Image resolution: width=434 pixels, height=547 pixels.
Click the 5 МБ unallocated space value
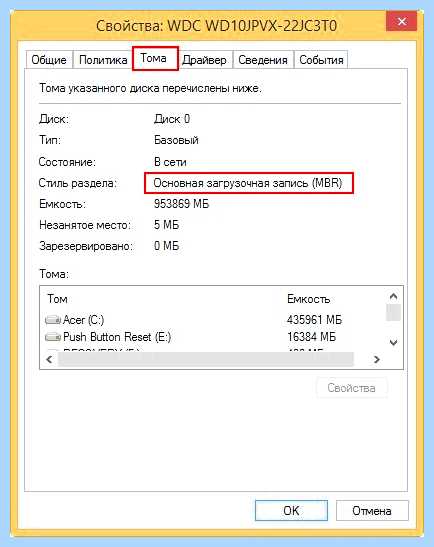tap(166, 225)
